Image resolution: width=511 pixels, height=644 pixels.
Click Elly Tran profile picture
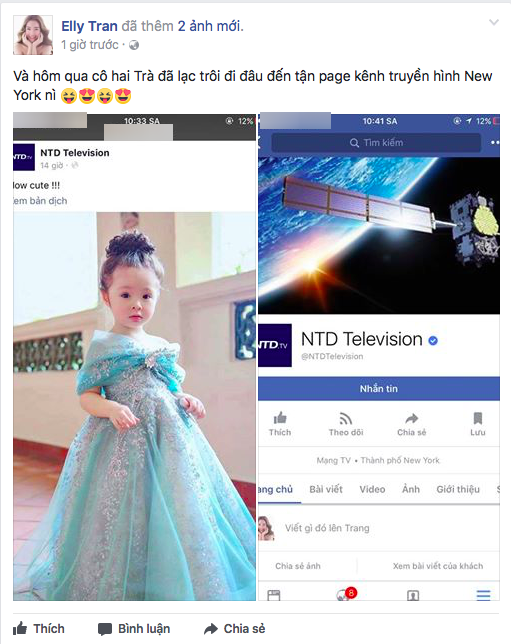(x=33, y=35)
